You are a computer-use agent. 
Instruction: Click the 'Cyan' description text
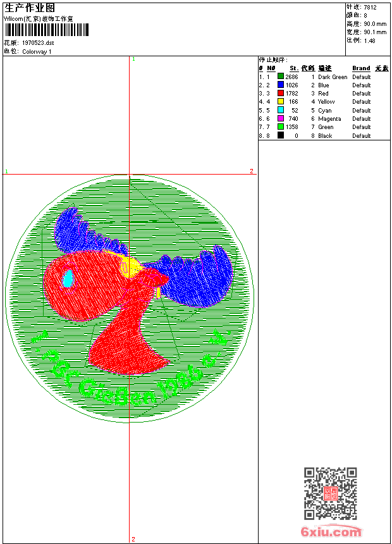click(325, 110)
